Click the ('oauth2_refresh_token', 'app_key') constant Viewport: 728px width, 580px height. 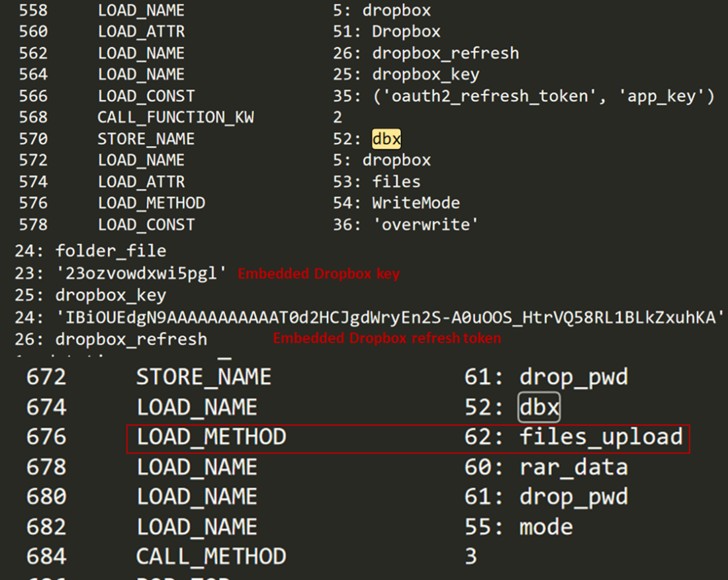[x=543, y=97]
